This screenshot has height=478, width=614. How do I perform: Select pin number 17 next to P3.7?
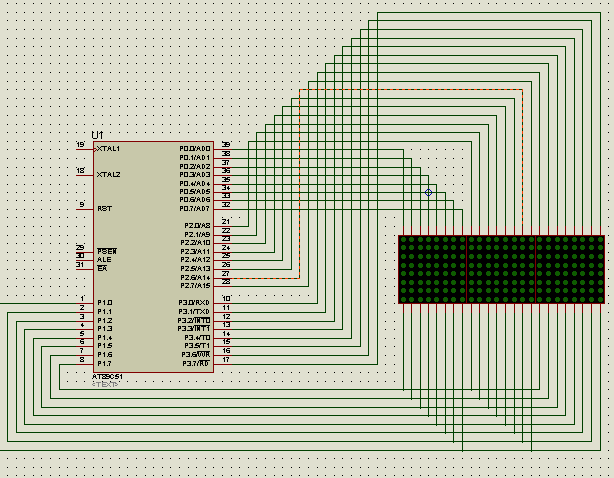point(226,359)
